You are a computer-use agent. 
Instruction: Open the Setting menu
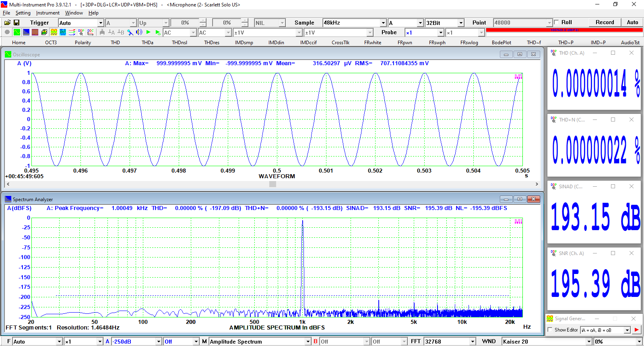click(x=23, y=13)
